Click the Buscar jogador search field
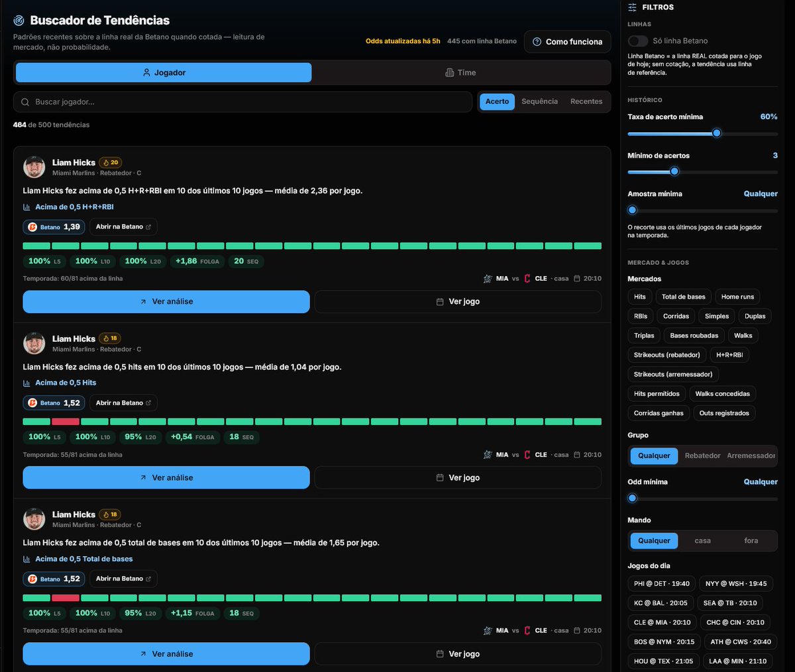This screenshot has height=672, width=795. [242, 102]
